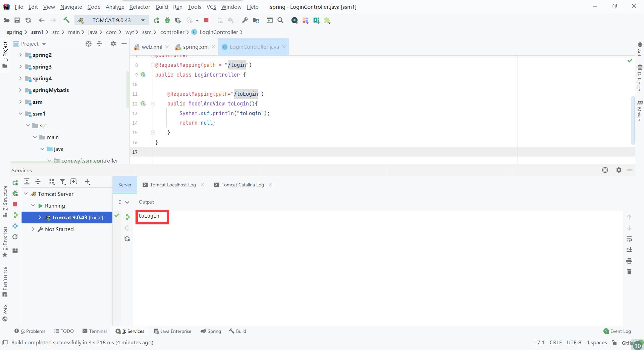Viewport: 644px width, 350px height.
Task: Open the Event Log button
Action: point(617,331)
